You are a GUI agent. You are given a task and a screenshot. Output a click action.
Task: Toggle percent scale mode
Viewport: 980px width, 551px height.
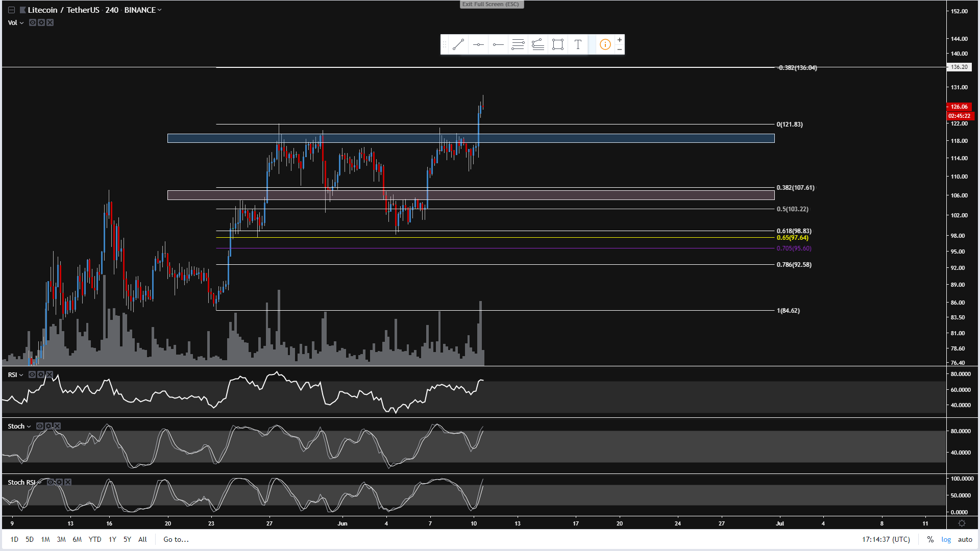click(x=930, y=539)
